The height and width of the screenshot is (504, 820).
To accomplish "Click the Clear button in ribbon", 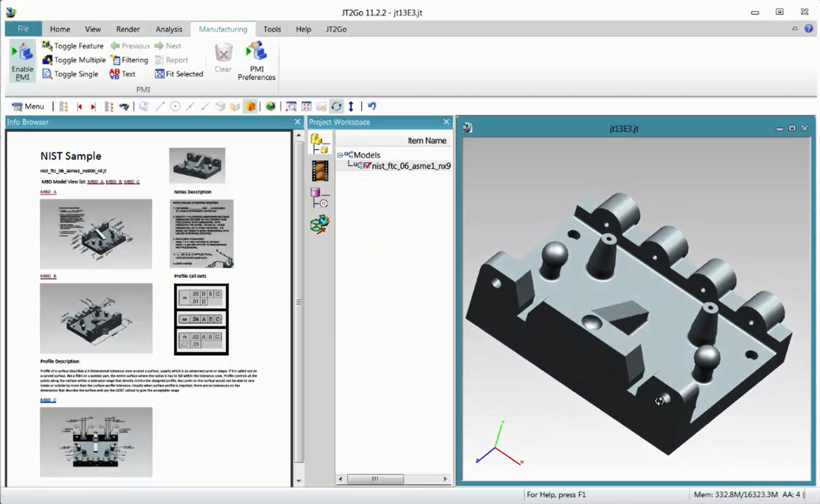I will (223, 58).
